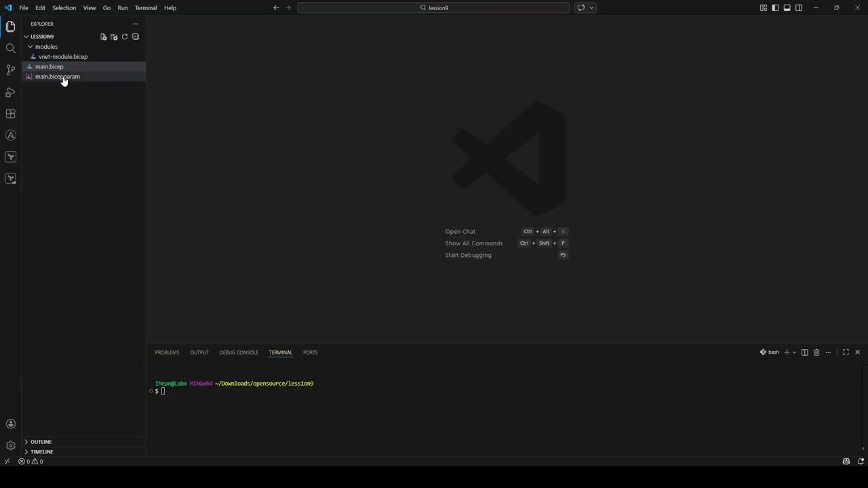Open the Search view in activity bar
The height and width of the screenshot is (488, 868).
[x=10, y=48]
